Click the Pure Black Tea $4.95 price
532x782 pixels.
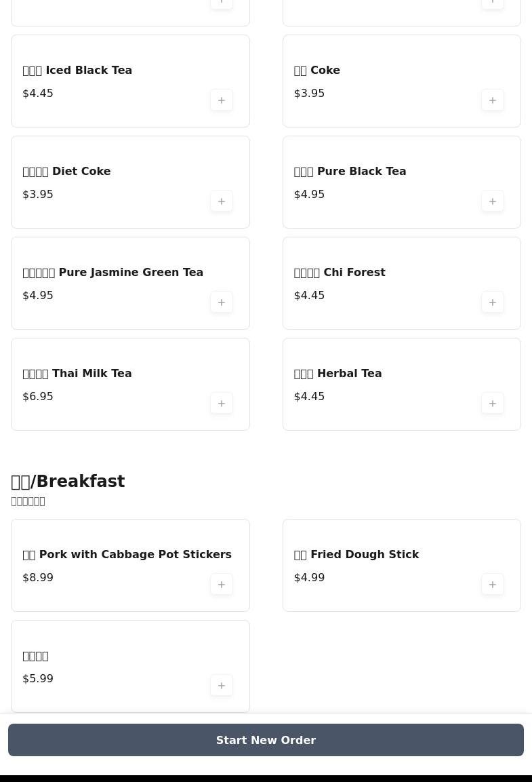(309, 195)
